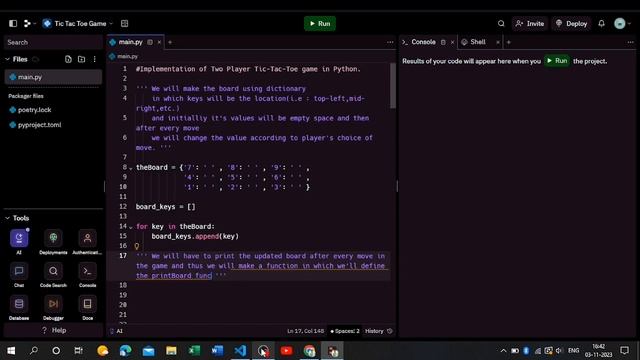Click AI status in editor footer
Screen dimensions: 640x360
pos(116,331)
